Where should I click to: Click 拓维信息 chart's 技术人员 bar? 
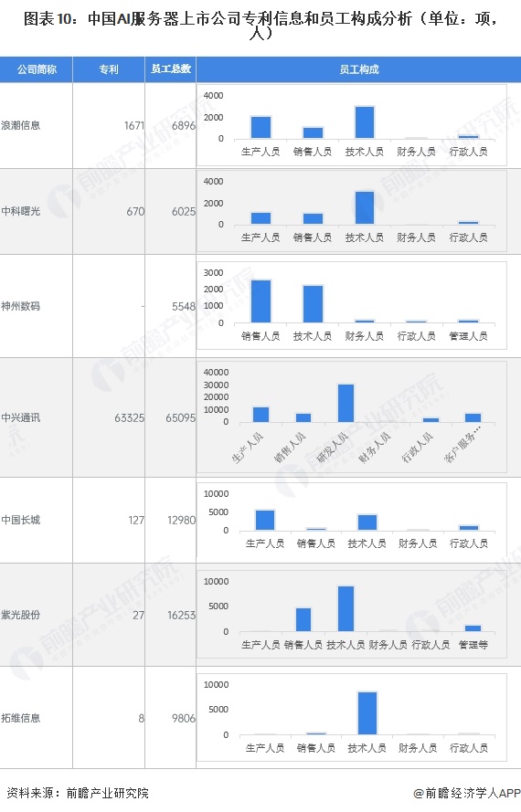tap(367, 713)
